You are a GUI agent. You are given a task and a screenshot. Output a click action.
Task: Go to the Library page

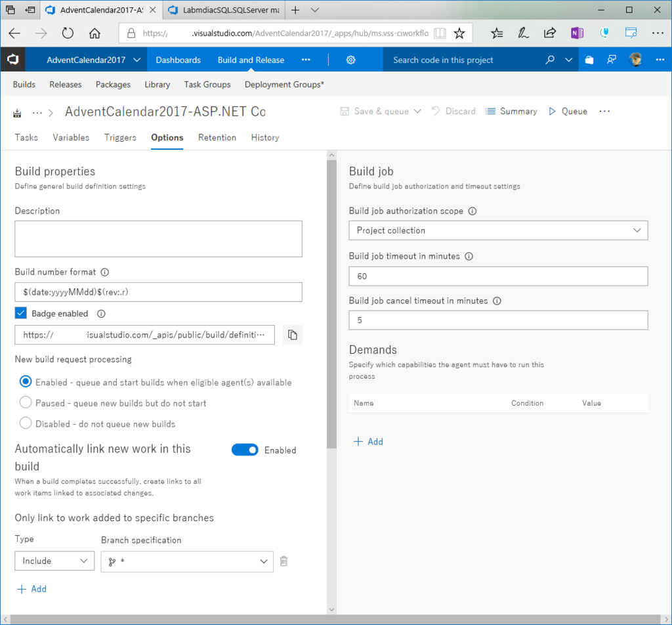157,85
